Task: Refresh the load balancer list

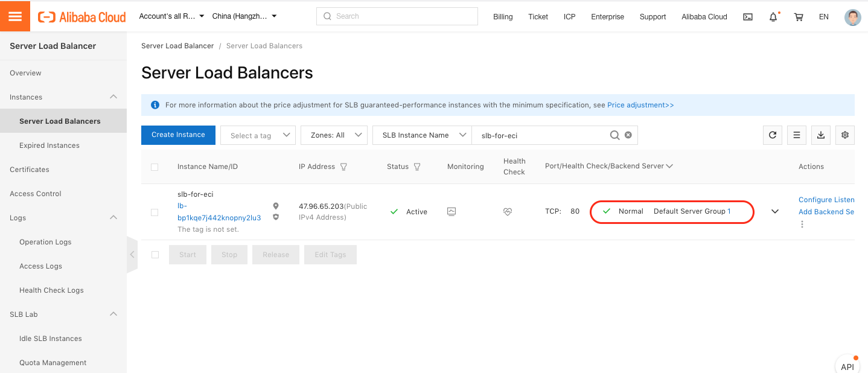Action: [773, 135]
